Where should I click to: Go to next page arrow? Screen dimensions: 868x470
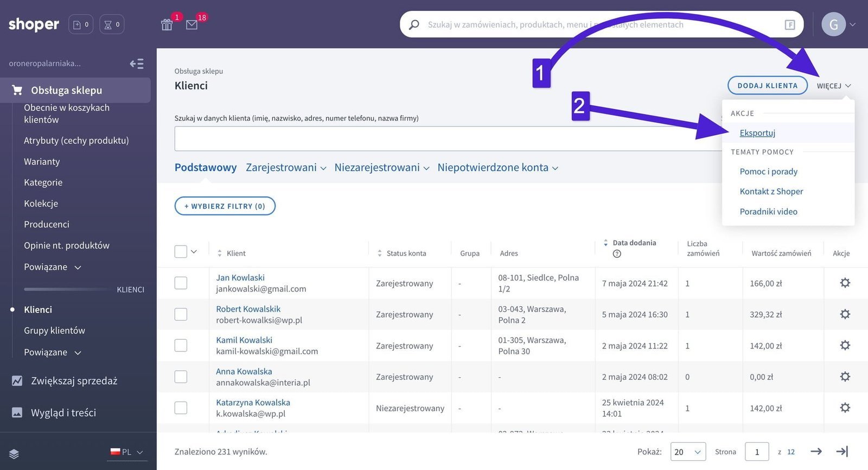click(816, 452)
